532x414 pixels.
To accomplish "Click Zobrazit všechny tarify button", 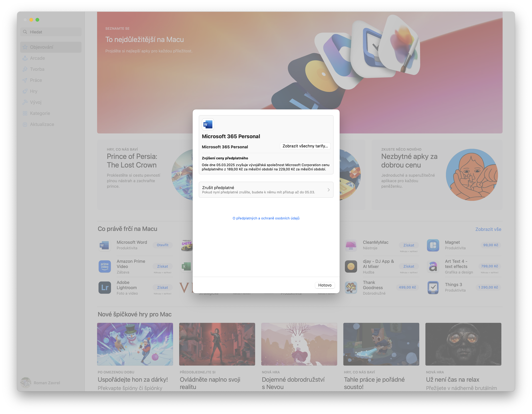I will click(305, 146).
